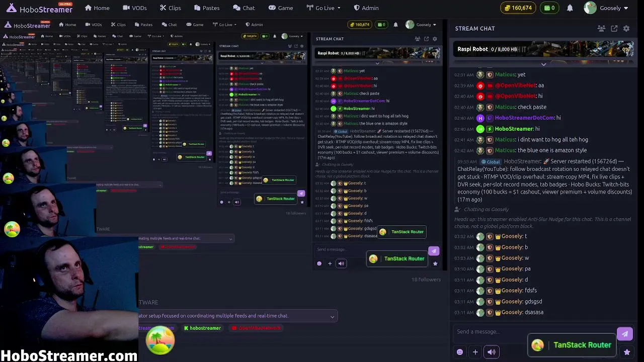Click the TanStack Router button beside main message box
The image size is (644, 362).
(573, 345)
